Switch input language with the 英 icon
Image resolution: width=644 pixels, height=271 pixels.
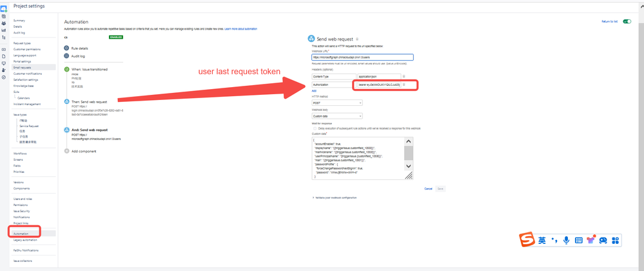tap(542, 241)
